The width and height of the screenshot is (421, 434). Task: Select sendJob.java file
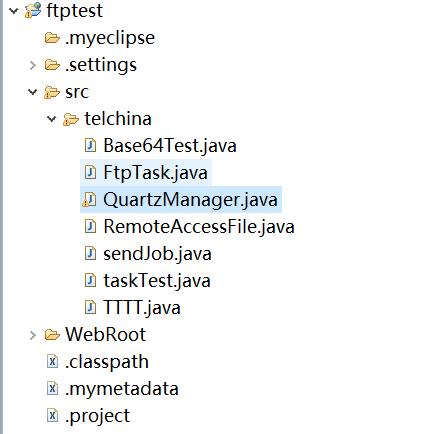(157, 254)
